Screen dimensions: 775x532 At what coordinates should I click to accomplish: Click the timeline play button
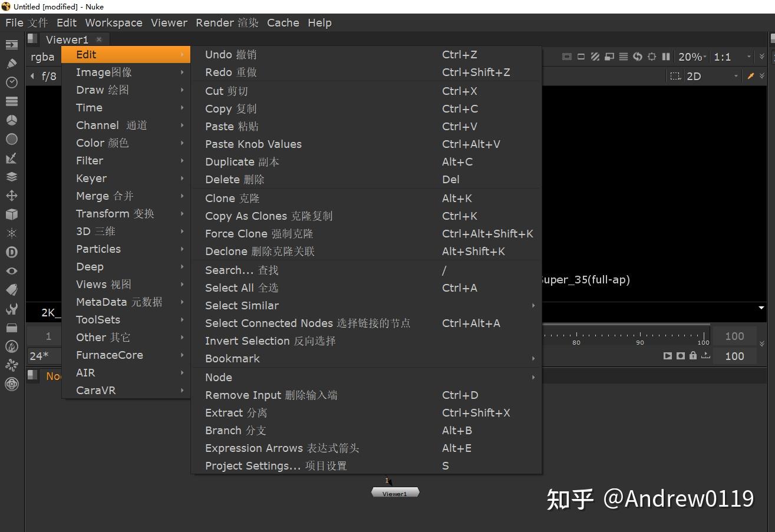(667, 356)
